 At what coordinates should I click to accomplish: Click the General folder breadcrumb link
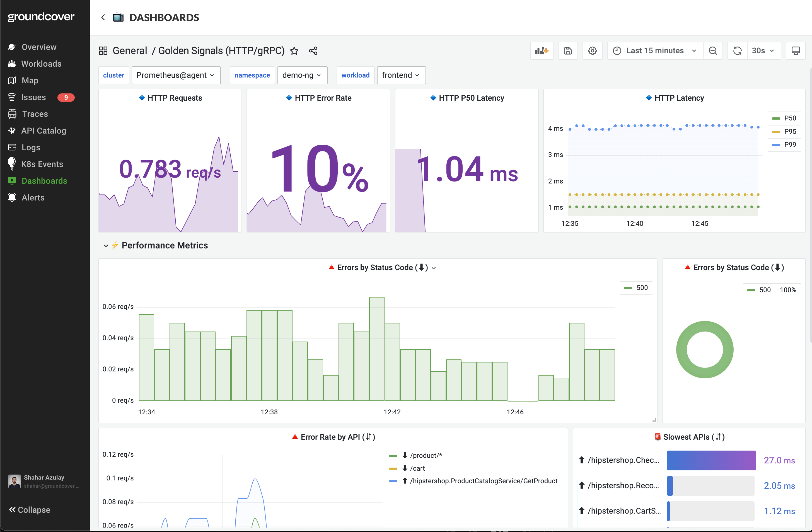130,51
